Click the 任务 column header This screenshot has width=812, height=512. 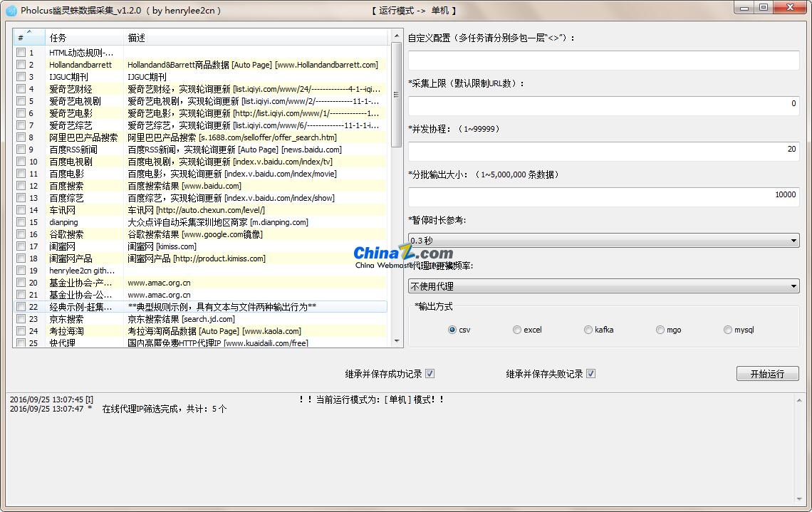[x=85, y=37]
